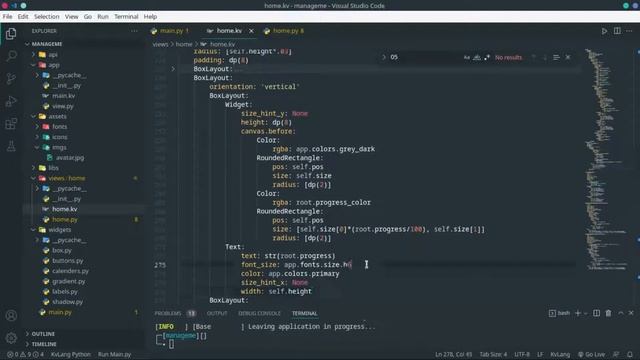Screen dimensions: 640x360
Task: Kill the terminal with the trash icon
Action: 608,313
